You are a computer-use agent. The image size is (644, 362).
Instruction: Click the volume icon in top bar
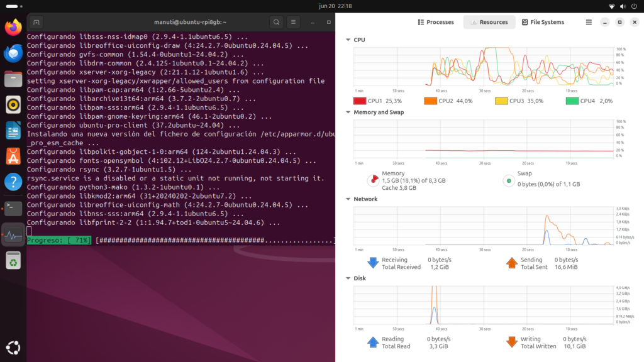[623, 6]
